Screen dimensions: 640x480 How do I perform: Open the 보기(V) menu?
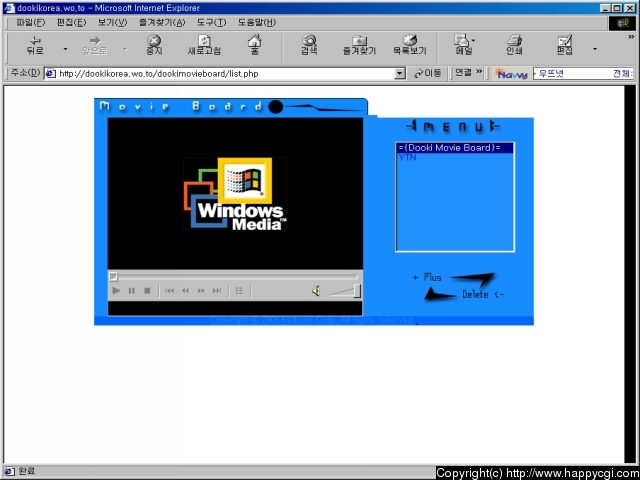pyautogui.click(x=113, y=22)
